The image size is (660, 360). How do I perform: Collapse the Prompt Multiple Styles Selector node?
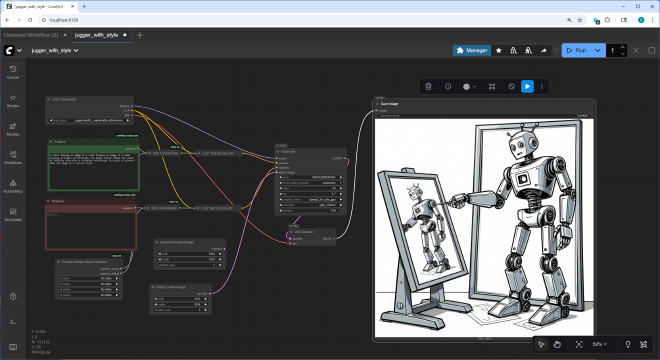[59, 261]
